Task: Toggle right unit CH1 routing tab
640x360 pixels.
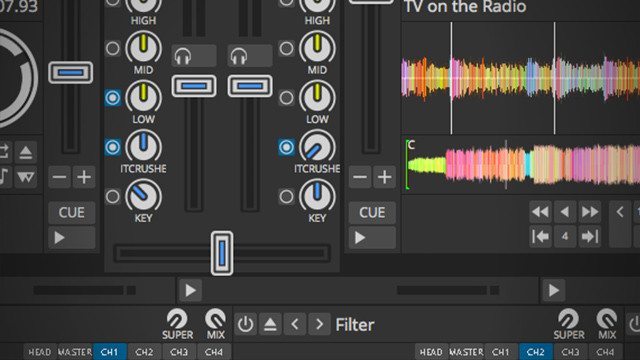Action: pyautogui.click(x=501, y=352)
